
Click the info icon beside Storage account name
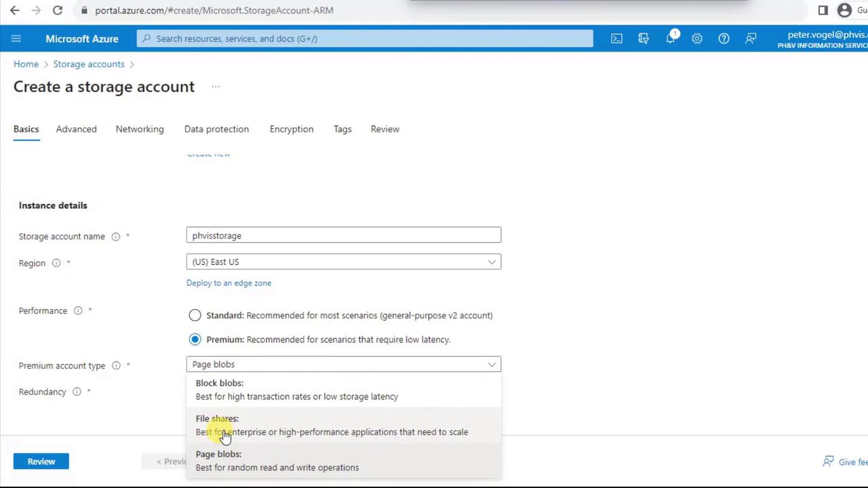click(115, 237)
